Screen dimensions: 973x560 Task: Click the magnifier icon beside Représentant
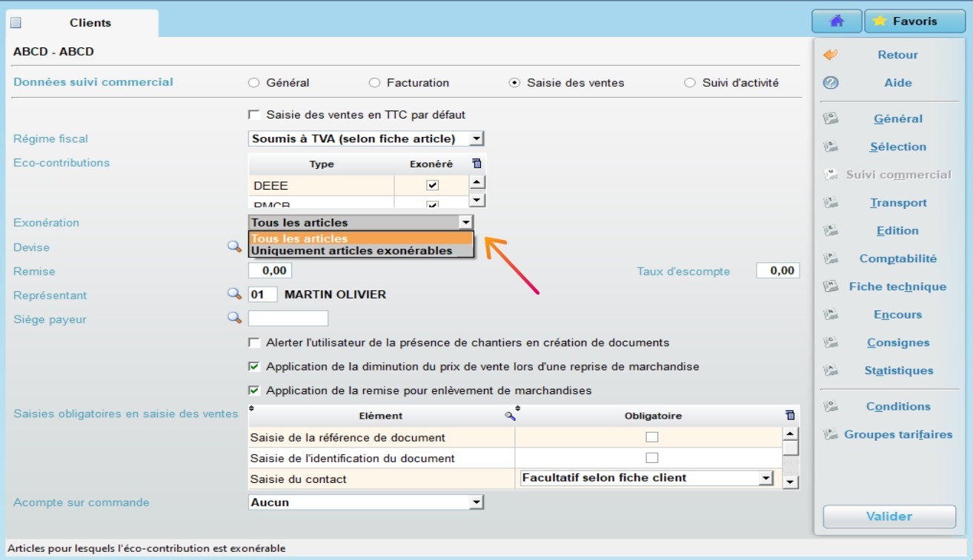235,293
